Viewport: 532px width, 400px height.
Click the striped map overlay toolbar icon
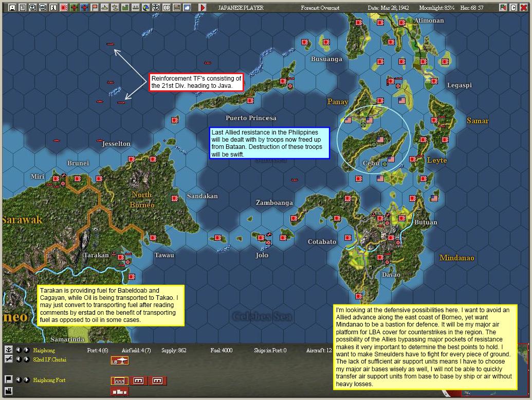coord(177,8)
